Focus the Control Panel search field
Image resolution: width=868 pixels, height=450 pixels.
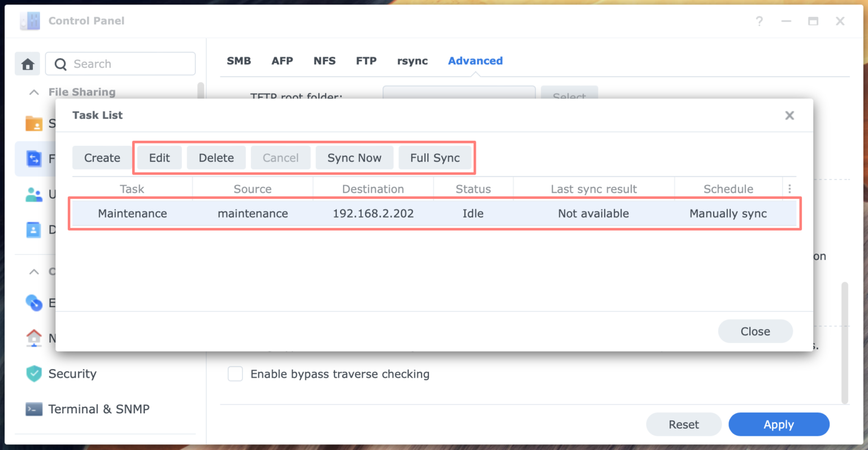pyautogui.click(x=120, y=64)
